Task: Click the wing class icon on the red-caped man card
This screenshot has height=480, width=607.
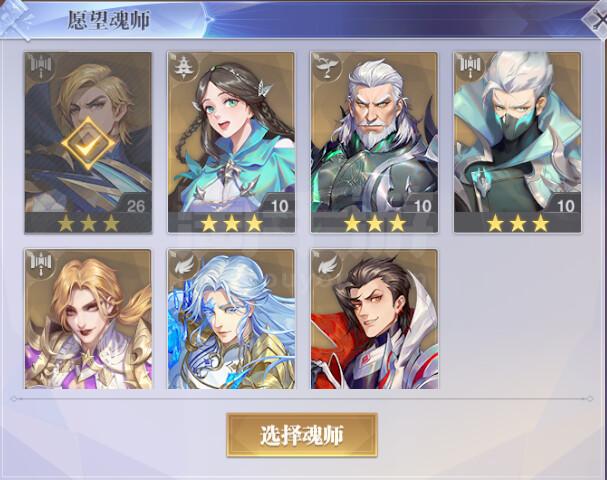Action: pyautogui.click(x=326, y=264)
